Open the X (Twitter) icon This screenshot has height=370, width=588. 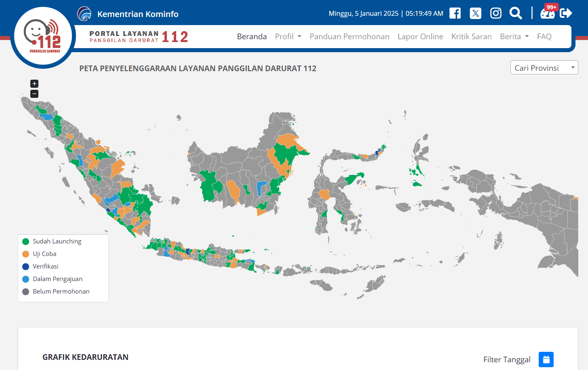coord(475,13)
